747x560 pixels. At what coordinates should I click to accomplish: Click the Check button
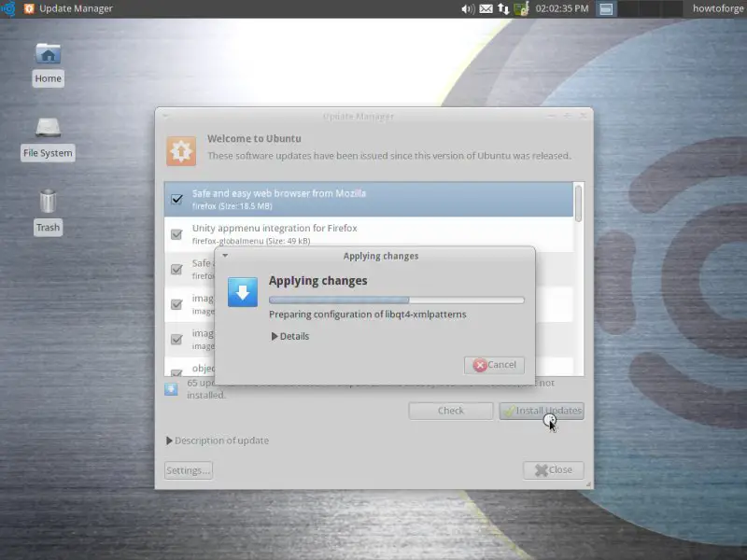point(451,411)
